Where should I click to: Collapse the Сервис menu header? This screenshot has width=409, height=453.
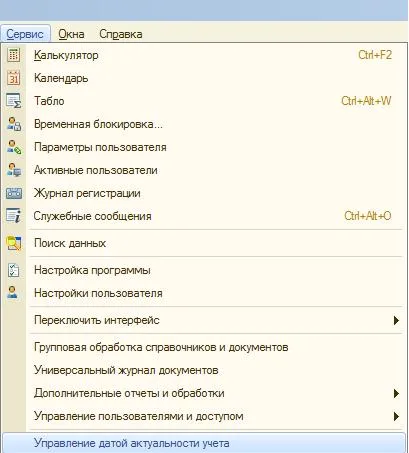tap(25, 34)
